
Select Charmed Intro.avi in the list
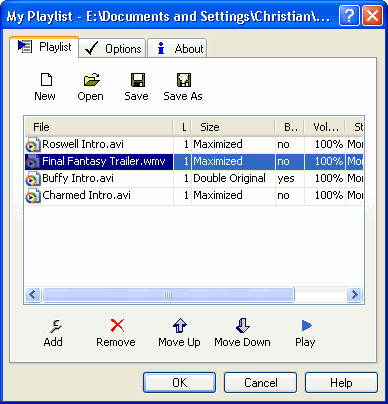[x=86, y=195]
